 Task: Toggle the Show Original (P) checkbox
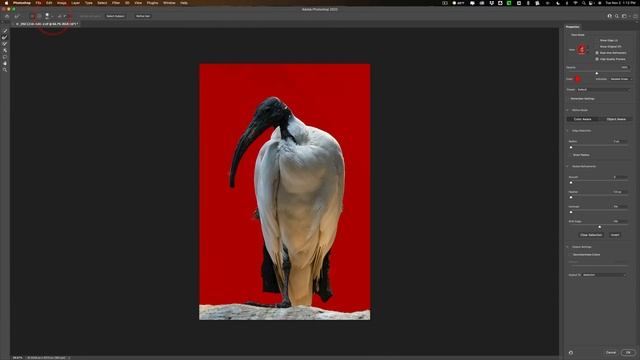click(597, 47)
